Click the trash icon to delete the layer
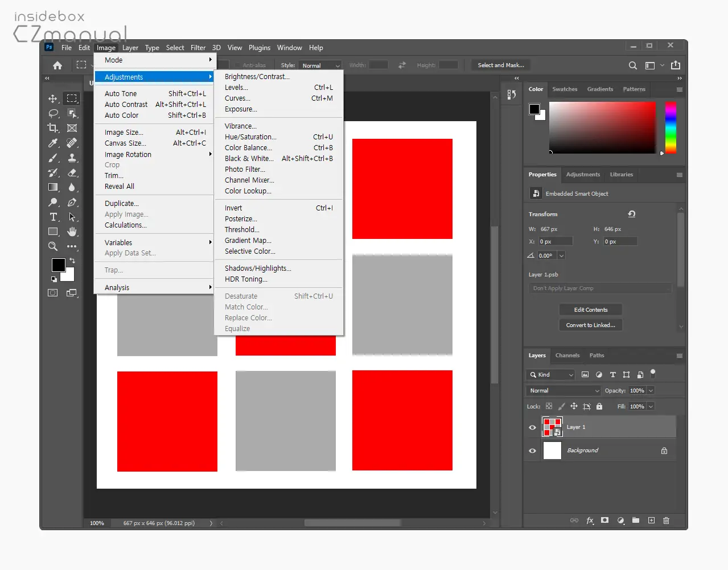Screen dimensions: 728x570 click(666, 521)
